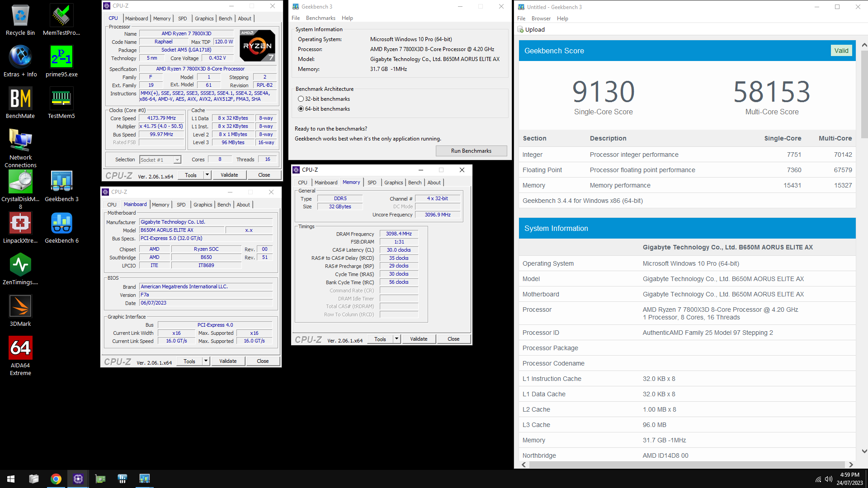The width and height of the screenshot is (868, 488).
Task: Click Close in CPU-Z Memory window
Action: [x=453, y=339]
